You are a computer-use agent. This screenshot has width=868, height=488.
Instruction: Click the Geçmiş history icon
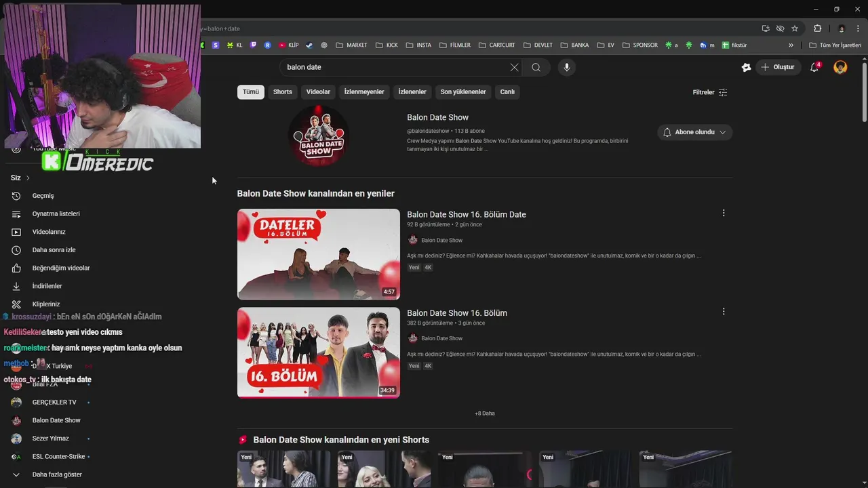[16, 196]
